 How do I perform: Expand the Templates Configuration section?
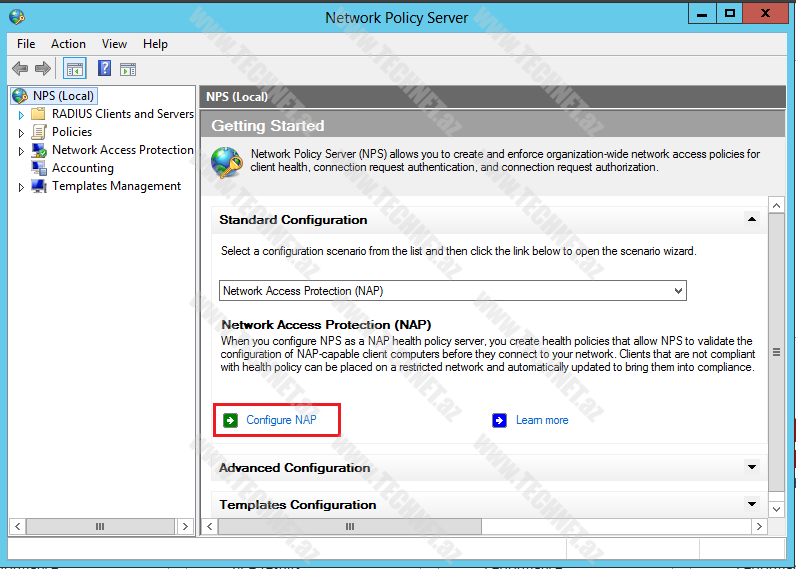(x=752, y=504)
